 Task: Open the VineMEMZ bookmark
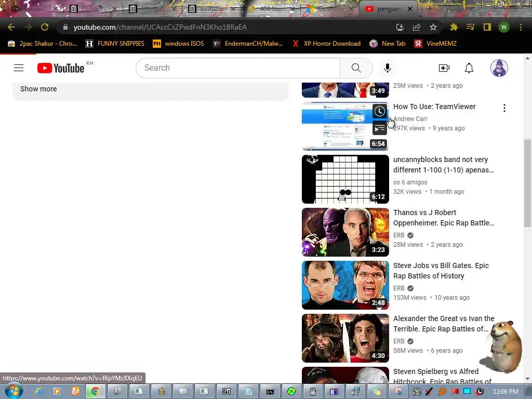click(435, 44)
